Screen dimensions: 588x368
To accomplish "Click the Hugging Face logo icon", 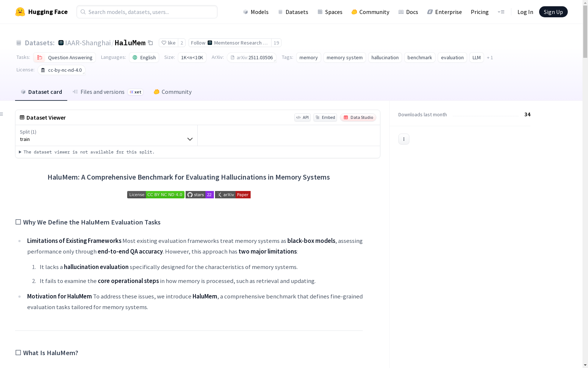I will [20, 12].
